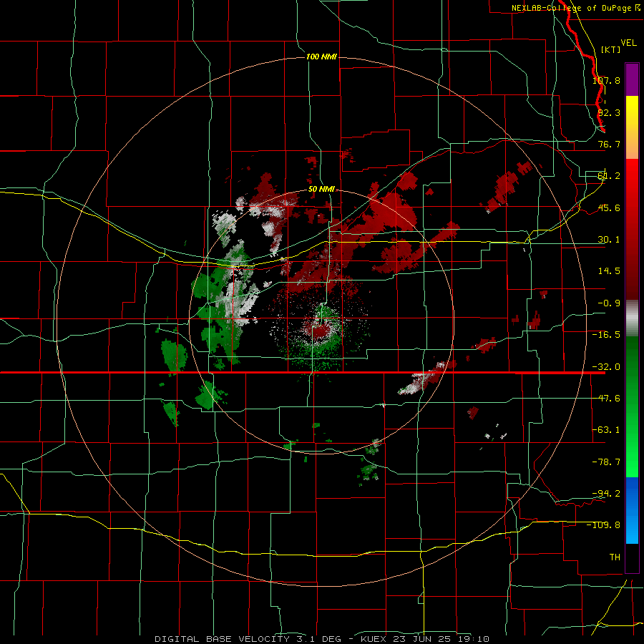Click the gray near-zero segment of color bar

(632, 318)
